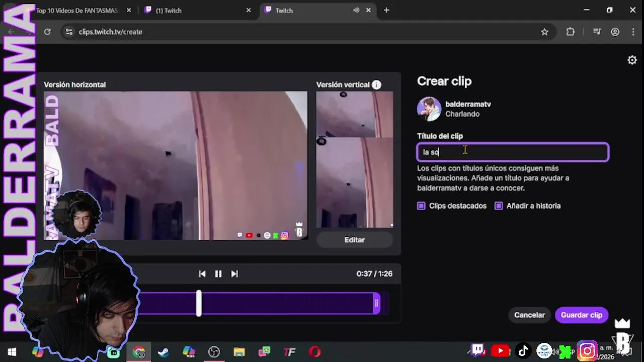Select the vertical version preview thumbnail
Image resolution: width=644 pixels, height=362 pixels.
click(x=355, y=159)
